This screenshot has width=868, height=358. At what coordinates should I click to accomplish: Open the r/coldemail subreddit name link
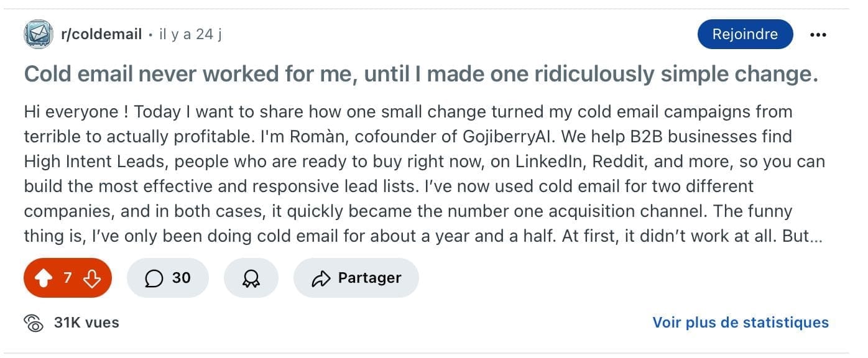click(x=101, y=34)
